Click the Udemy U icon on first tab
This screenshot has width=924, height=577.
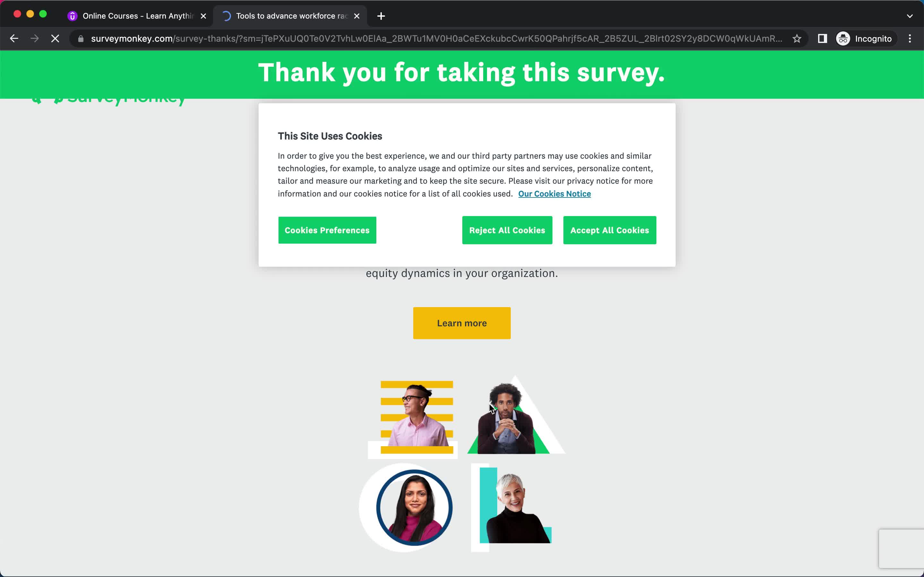point(73,16)
